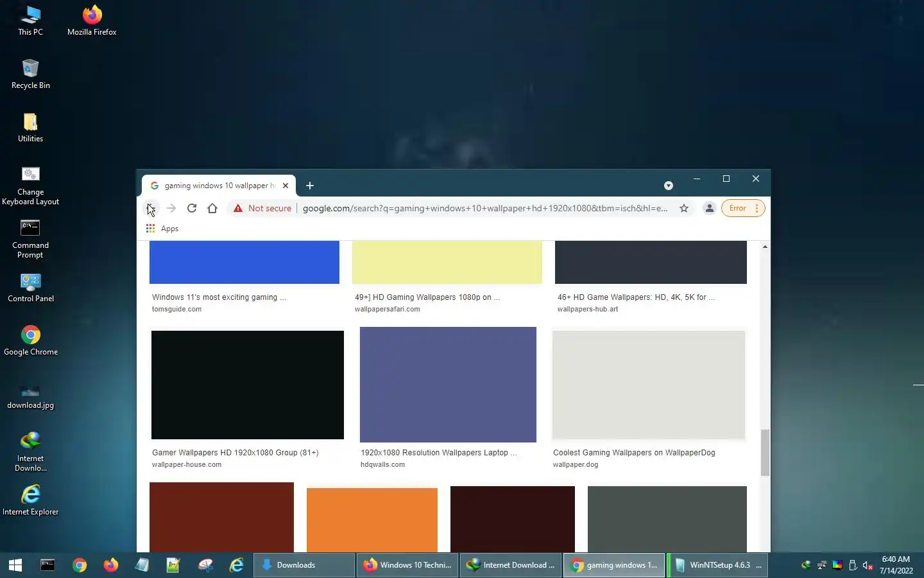Viewport: 924px width, 578px height.
Task: Select Internet Explorer desktop icon
Action: [x=30, y=500]
